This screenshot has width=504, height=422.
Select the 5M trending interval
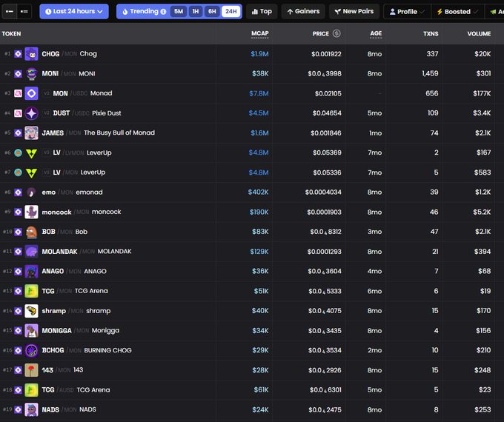179,12
